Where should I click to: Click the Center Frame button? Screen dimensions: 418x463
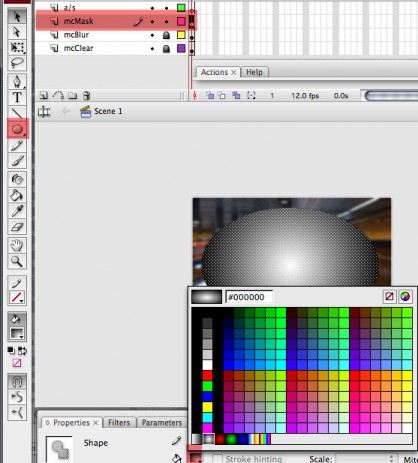tap(194, 96)
